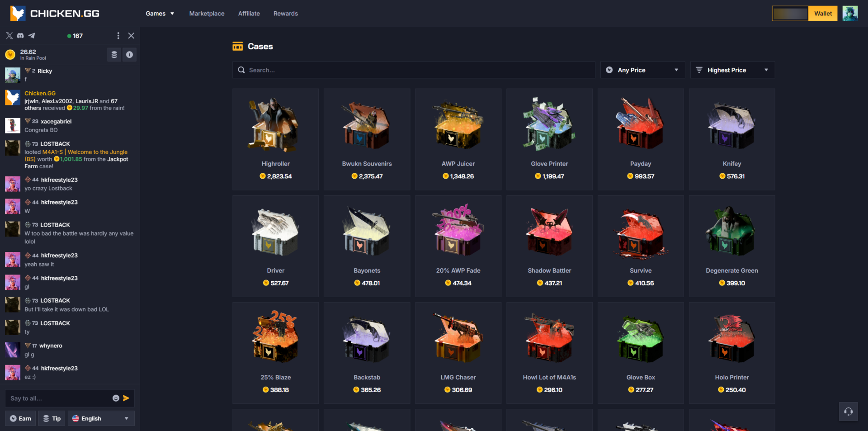Image resolution: width=868 pixels, height=431 pixels.
Task: Expand the Any Price filter dropdown
Action: tap(642, 70)
